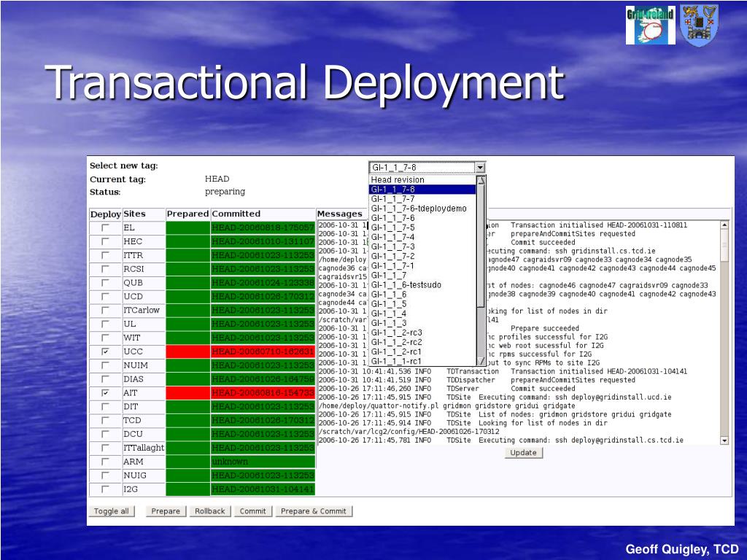Image resolution: width=747 pixels, height=560 pixels.
Task: Enable deploy for site I2G
Action: tap(105, 489)
